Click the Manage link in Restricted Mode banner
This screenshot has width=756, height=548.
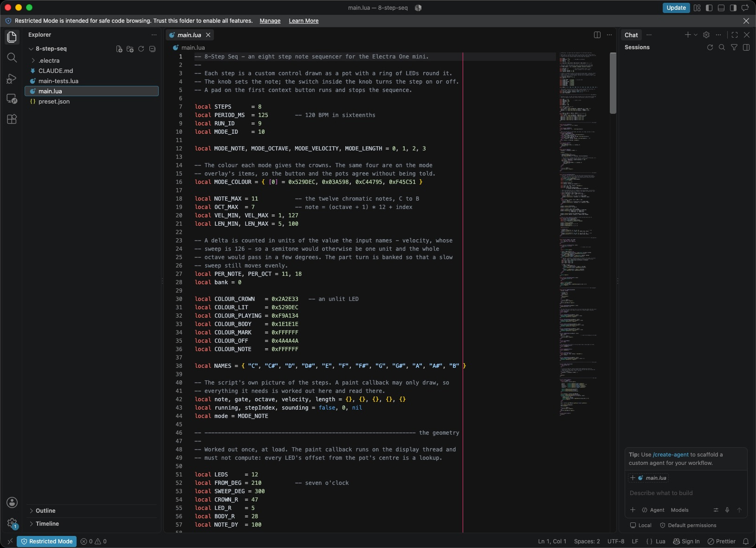pyautogui.click(x=270, y=21)
